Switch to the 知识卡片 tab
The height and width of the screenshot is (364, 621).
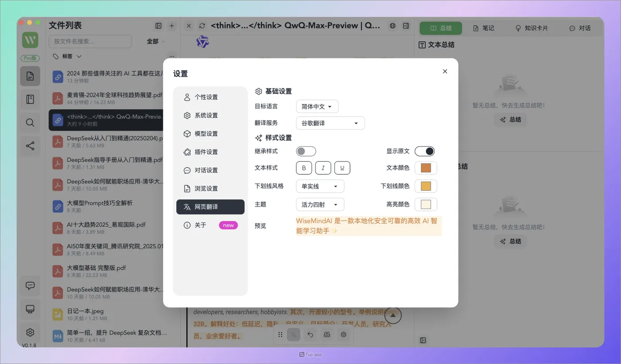[x=531, y=28]
